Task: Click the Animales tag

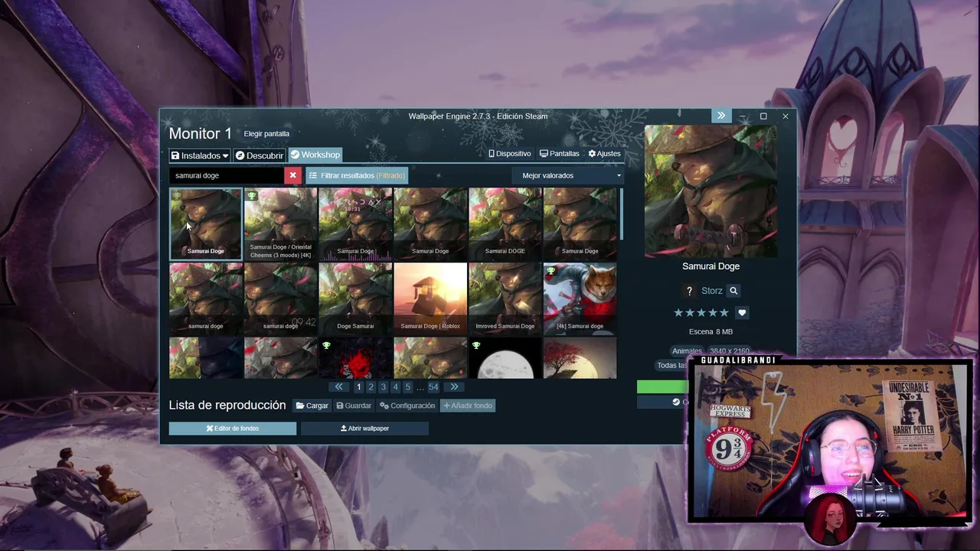Action: coord(687,350)
